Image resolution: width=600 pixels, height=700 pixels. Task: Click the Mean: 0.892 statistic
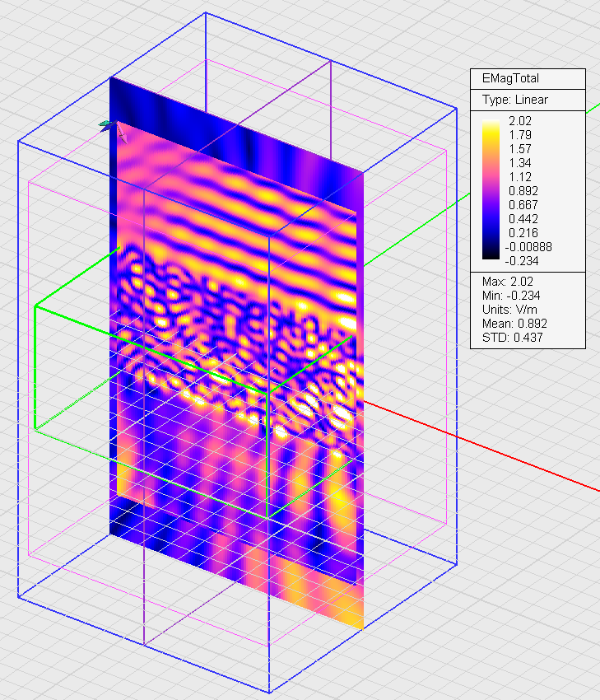[x=514, y=323]
